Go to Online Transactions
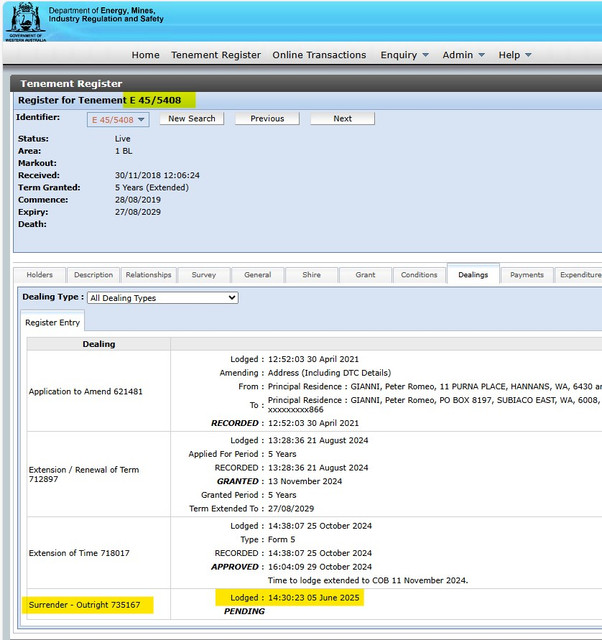Screen dimensions: 602x640 pyautogui.click(x=319, y=55)
